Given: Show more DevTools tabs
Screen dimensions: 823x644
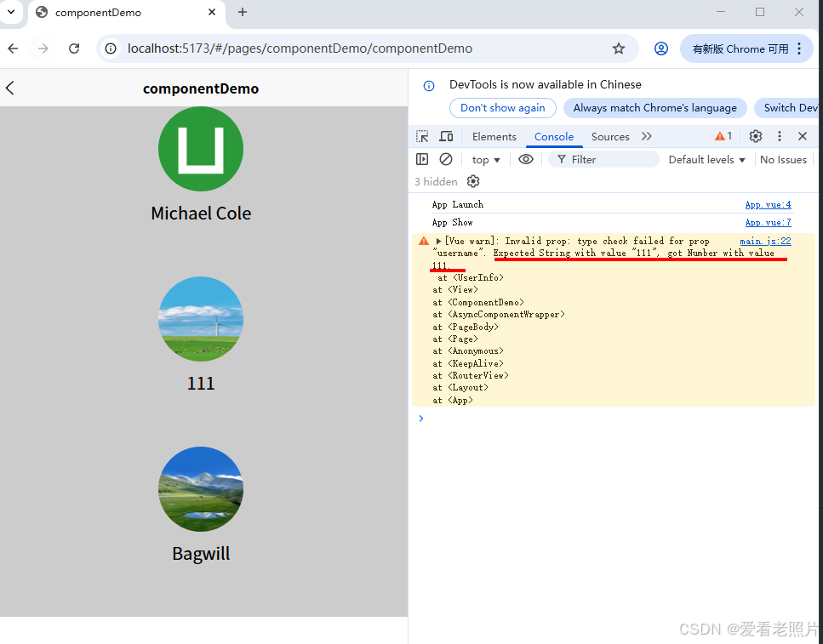Looking at the screenshot, I should click(x=647, y=136).
